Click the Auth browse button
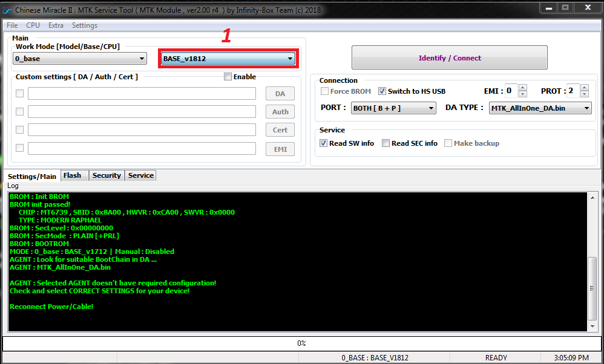The height and width of the screenshot is (364, 604). (280, 112)
